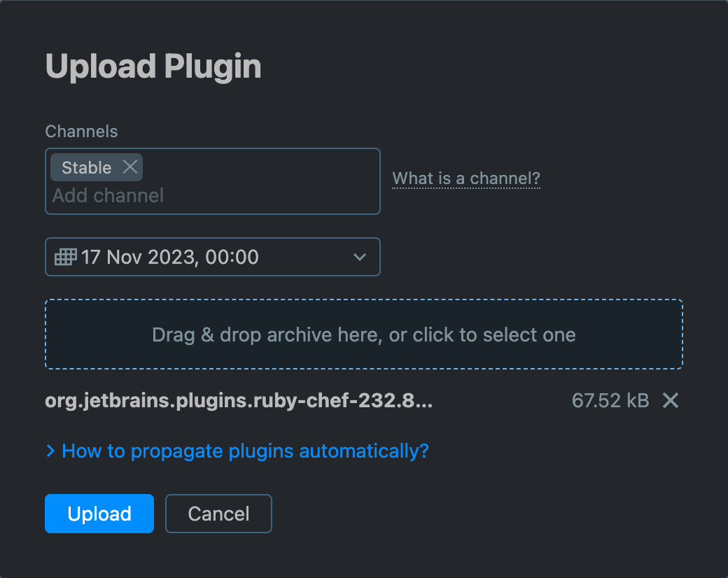Open the 'What is a channel?' help link
This screenshot has height=578, width=728.
466,178
